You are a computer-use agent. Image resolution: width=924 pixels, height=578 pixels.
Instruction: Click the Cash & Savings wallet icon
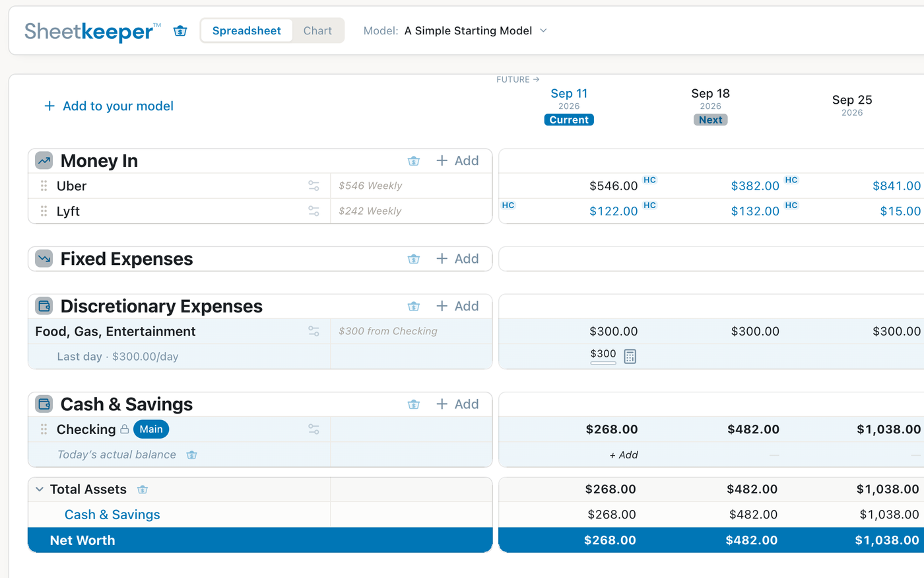tap(44, 404)
